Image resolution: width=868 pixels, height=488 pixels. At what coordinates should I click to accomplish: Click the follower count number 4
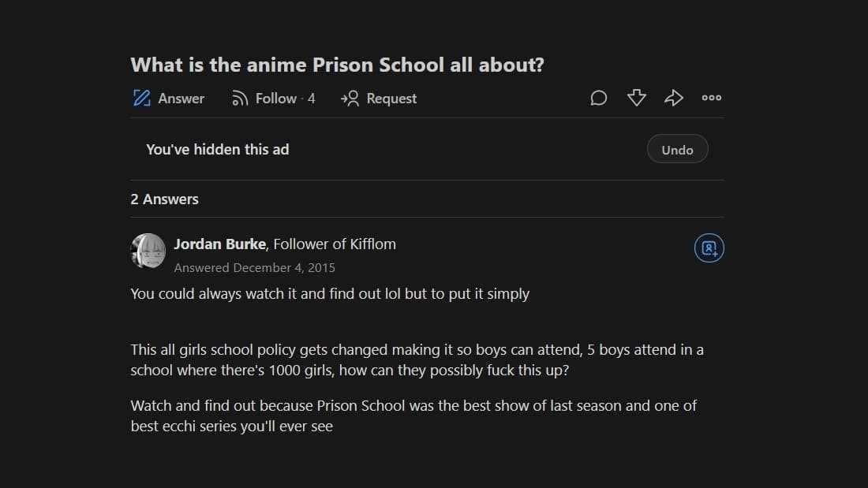312,99
